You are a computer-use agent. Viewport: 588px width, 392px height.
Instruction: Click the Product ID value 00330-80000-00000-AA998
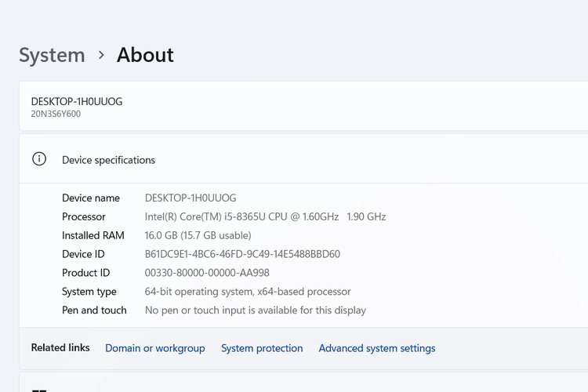click(x=207, y=273)
